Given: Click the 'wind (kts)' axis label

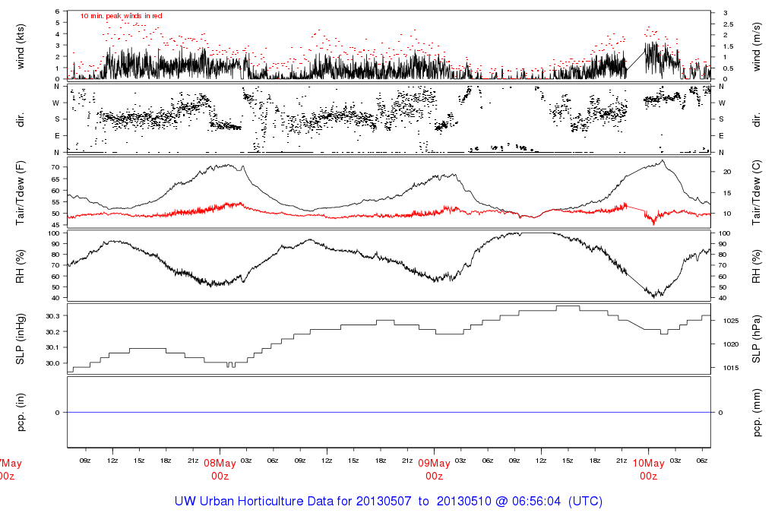Looking at the screenshot, I should pos(21,46).
